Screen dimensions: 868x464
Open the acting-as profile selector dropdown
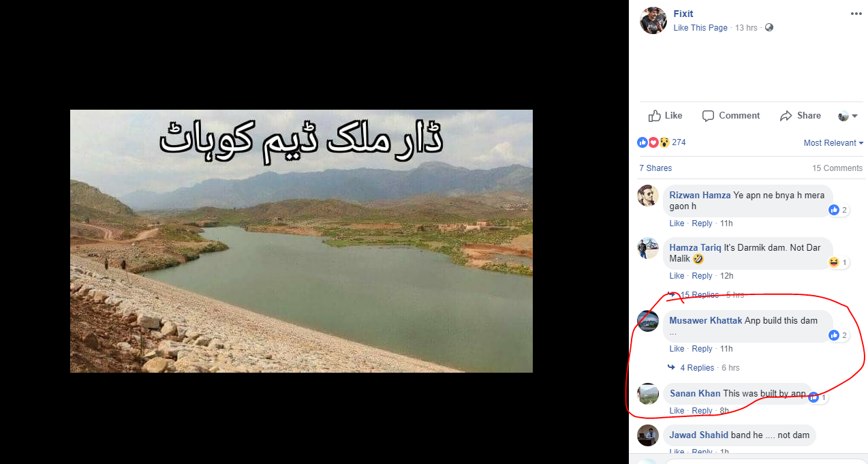(848, 116)
